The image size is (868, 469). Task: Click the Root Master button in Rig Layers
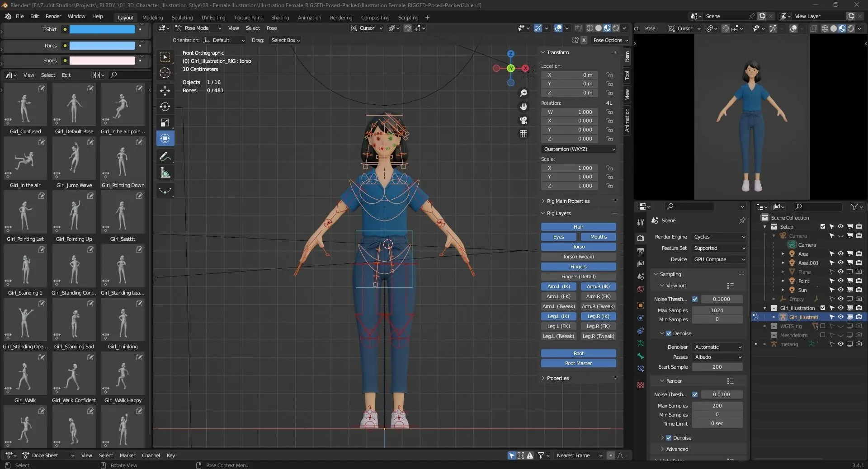click(x=578, y=363)
